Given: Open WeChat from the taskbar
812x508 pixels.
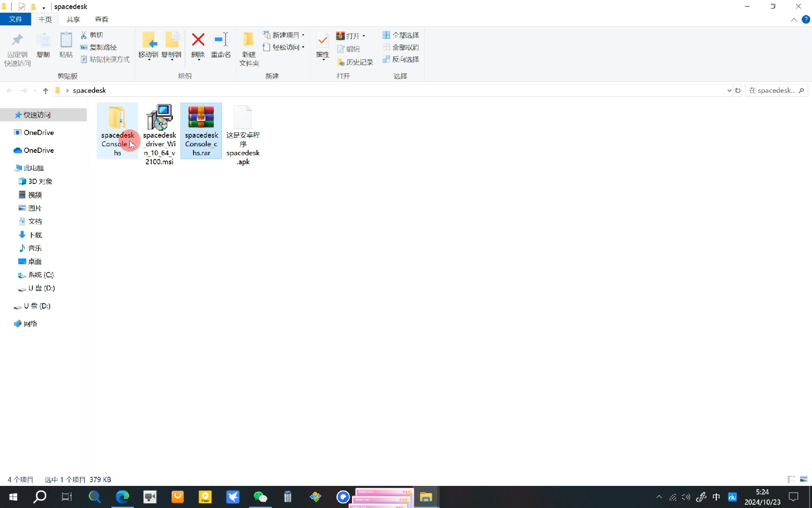Looking at the screenshot, I should click(260, 497).
